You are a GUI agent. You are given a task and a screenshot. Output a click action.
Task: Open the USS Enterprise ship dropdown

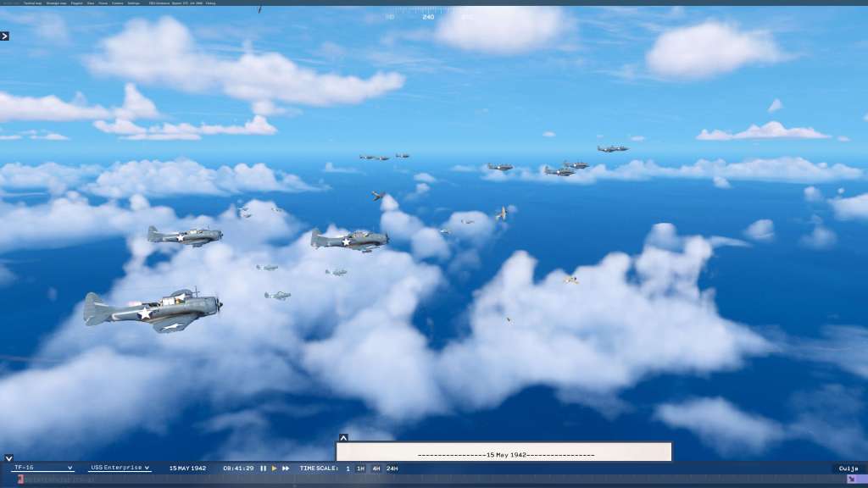point(120,468)
